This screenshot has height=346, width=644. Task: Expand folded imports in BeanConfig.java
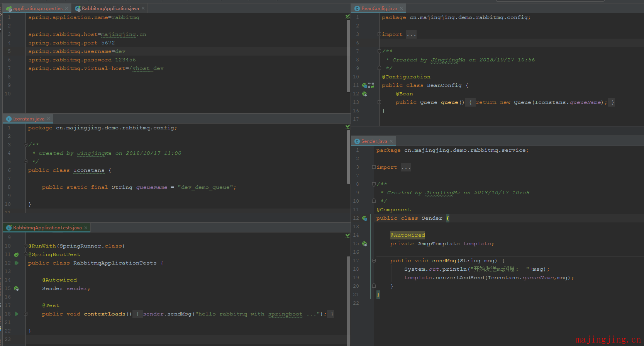pyautogui.click(x=379, y=34)
